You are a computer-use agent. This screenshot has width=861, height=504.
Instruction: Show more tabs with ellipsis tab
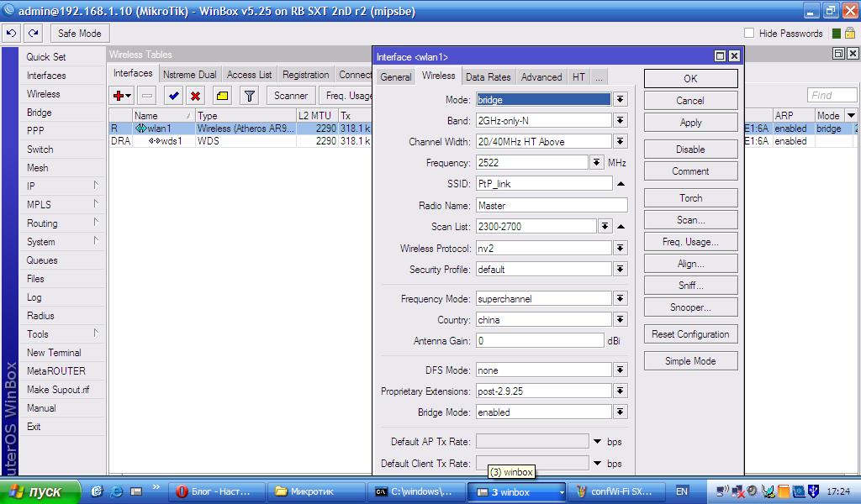[599, 77]
